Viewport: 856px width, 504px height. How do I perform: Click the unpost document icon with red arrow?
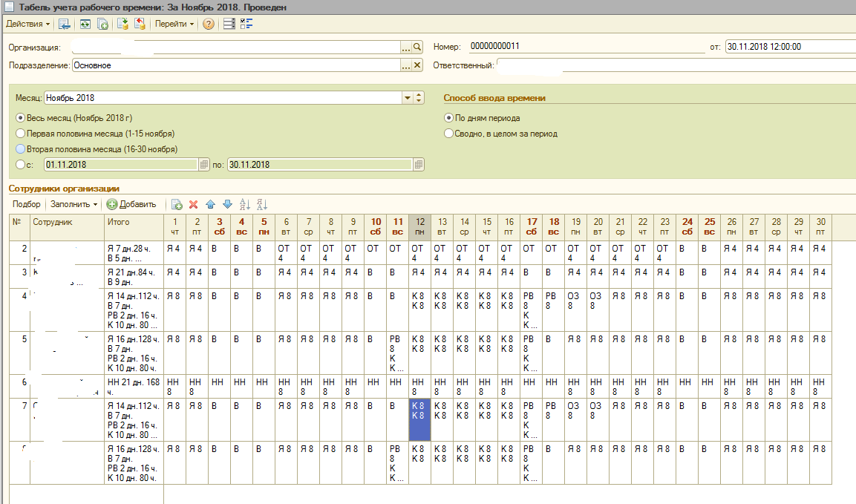click(140, 24)
